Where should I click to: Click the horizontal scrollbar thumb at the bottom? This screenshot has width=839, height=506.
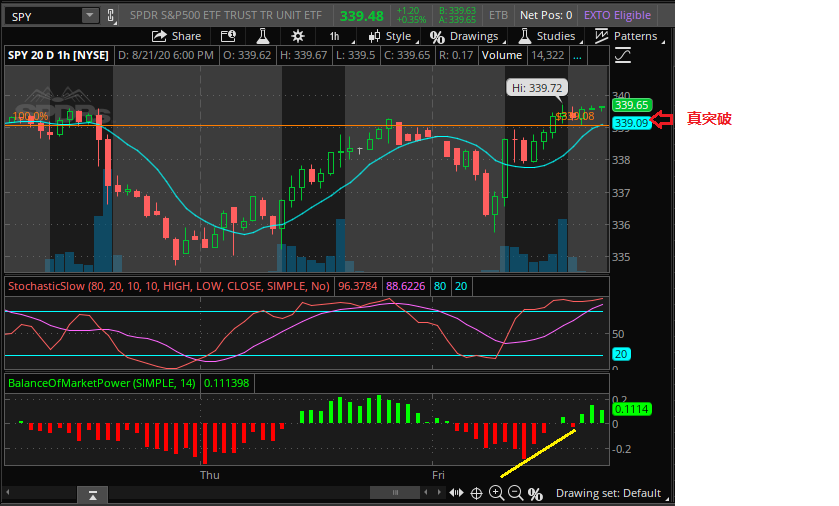(x=395, y=492)
